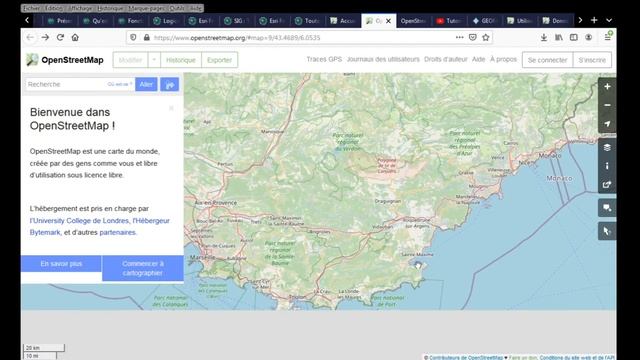Open the share map panel
This screenshot has height=360, width=640.
click(607, 184)
